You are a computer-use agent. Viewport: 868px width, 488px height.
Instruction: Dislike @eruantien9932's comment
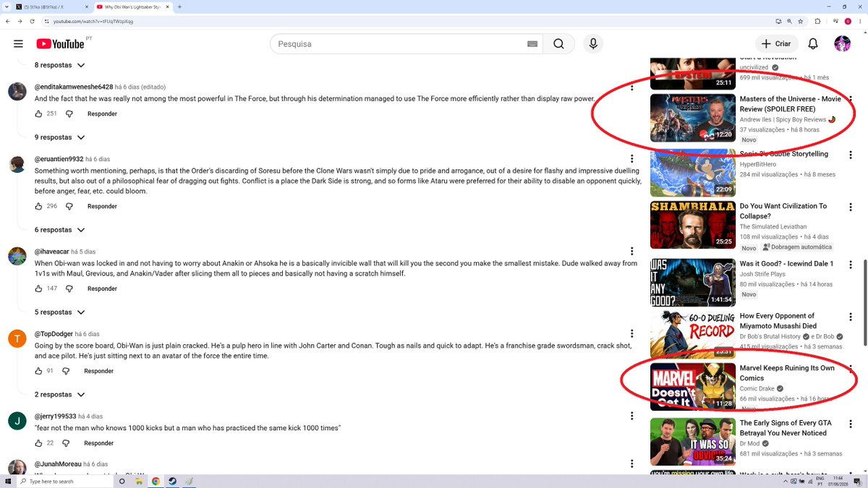(x=69, y=206)
